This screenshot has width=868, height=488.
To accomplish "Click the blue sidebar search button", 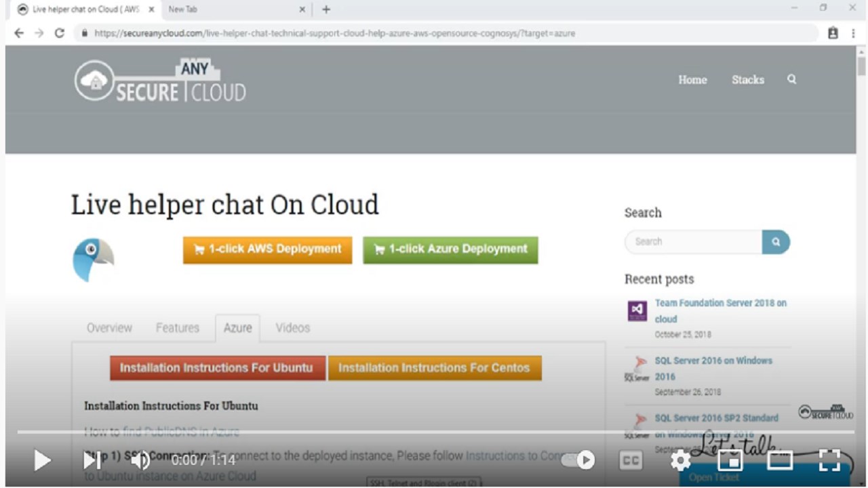I will [776, 242].
